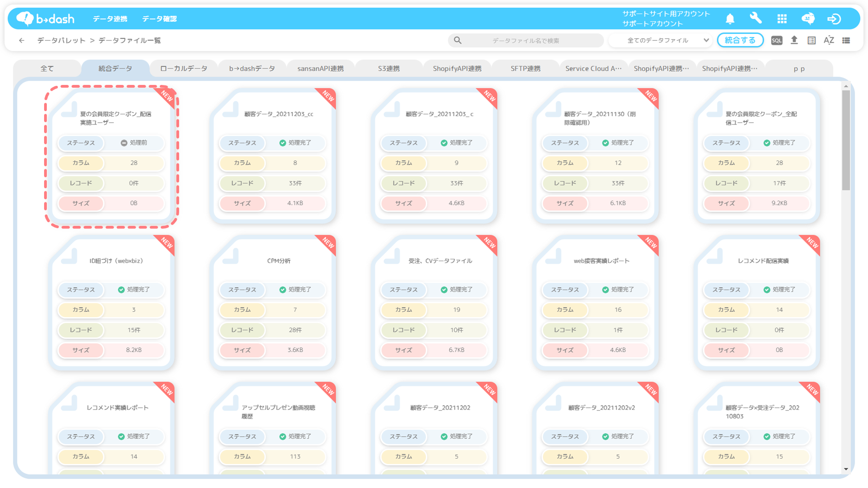The image size is (868, 488).
Task: Click NEW ribbon on 受注、CVデータファイル card
Action: [489, 244]
